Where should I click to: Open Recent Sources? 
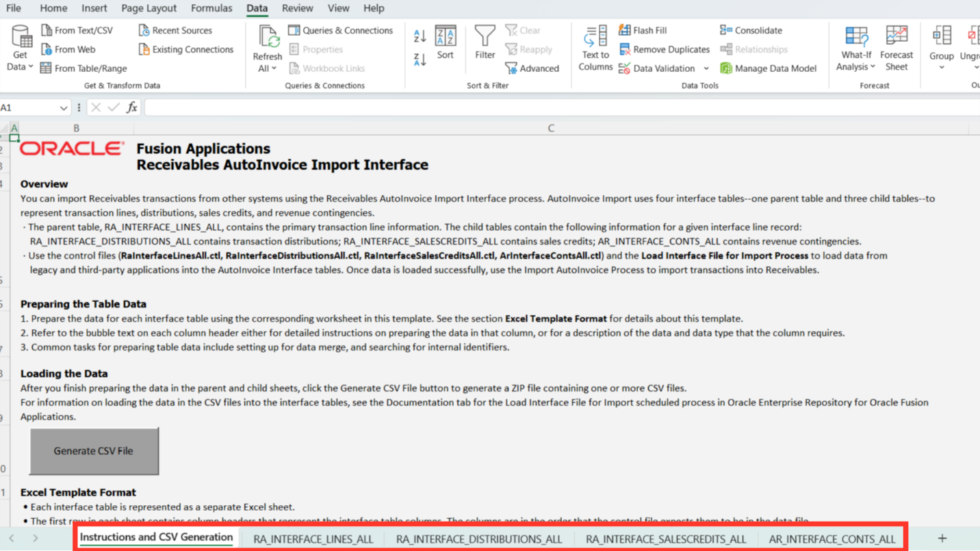click(175, 30)
